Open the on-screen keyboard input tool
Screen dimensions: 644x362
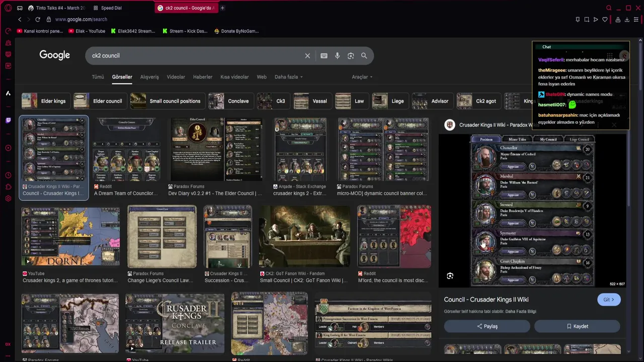point(324,56)
